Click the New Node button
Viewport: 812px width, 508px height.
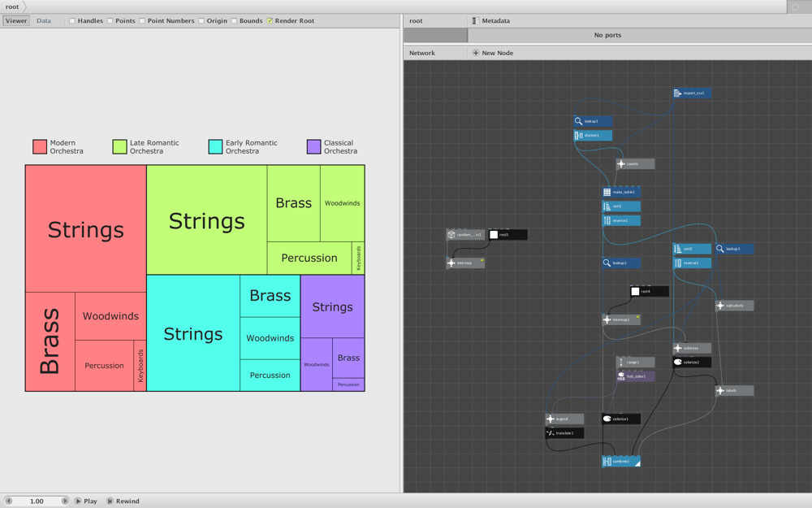(493, 53)
